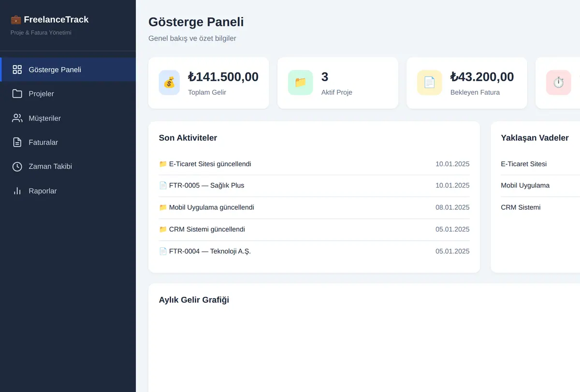Click the Raporlar bar chart icon
The width and height of the screenshot is (580, 392).
coord(17,191)
